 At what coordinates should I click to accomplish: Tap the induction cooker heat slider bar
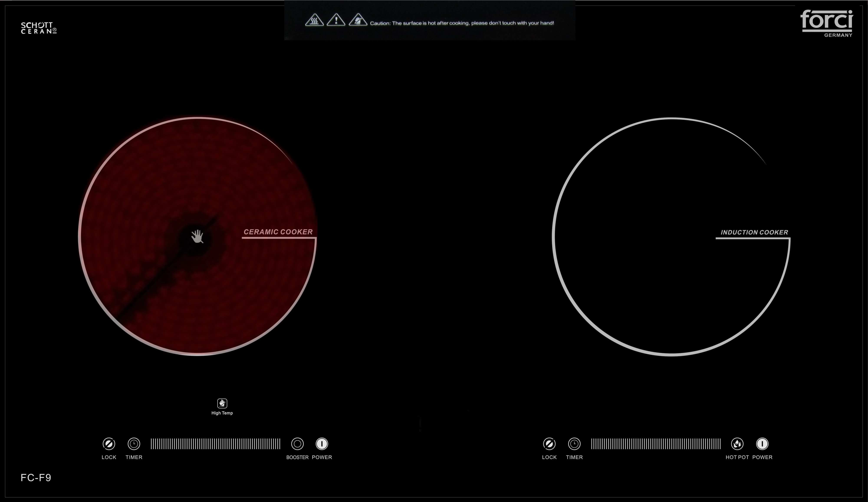[x=656, y=444]
